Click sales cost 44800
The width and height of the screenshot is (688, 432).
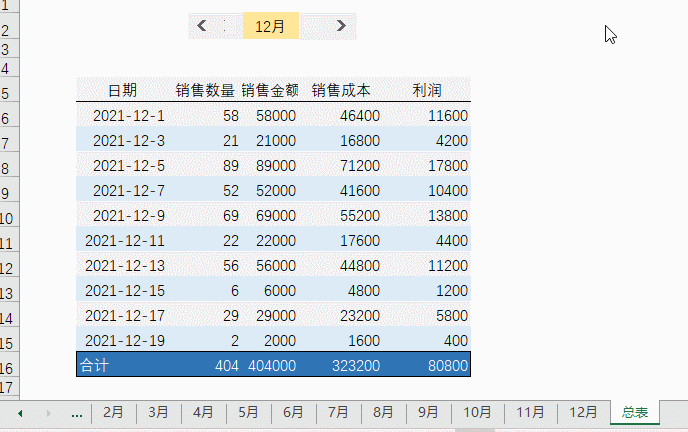pyautogui.click(x=359, y=266)
